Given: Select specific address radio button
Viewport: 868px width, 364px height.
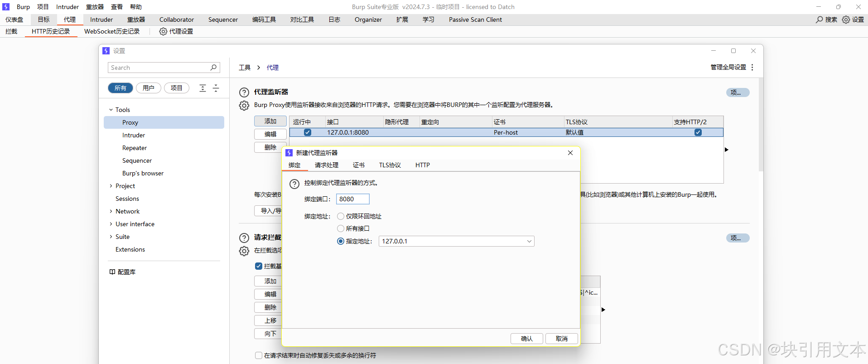Looking at the screenshot, I should tap(341, 241).
